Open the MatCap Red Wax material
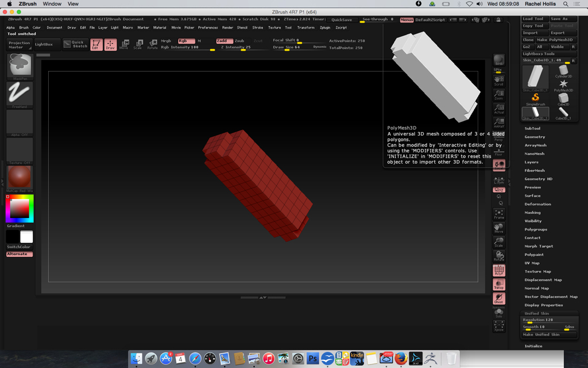The height and width of the screenshot is (368, 588). click(x=20, y=179)
